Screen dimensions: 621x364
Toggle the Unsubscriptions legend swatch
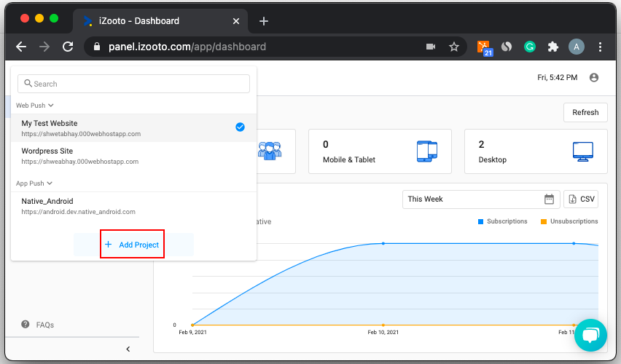click(x=544, y=221)
